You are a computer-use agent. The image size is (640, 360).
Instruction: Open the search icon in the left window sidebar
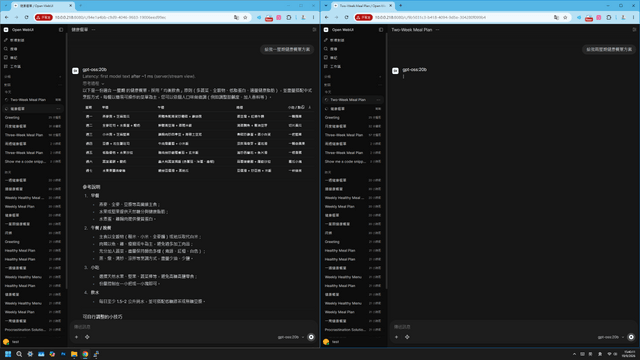[6, 49]
